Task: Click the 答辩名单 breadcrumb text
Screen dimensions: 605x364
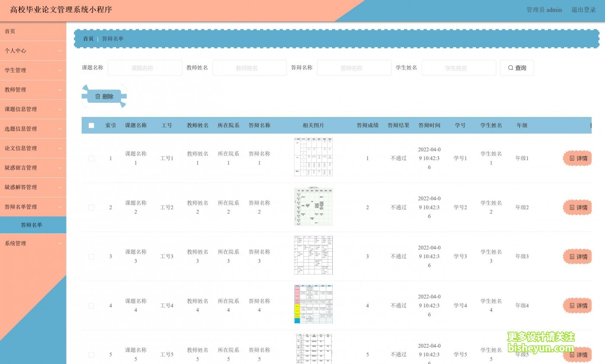Action: tap(113, 39)
